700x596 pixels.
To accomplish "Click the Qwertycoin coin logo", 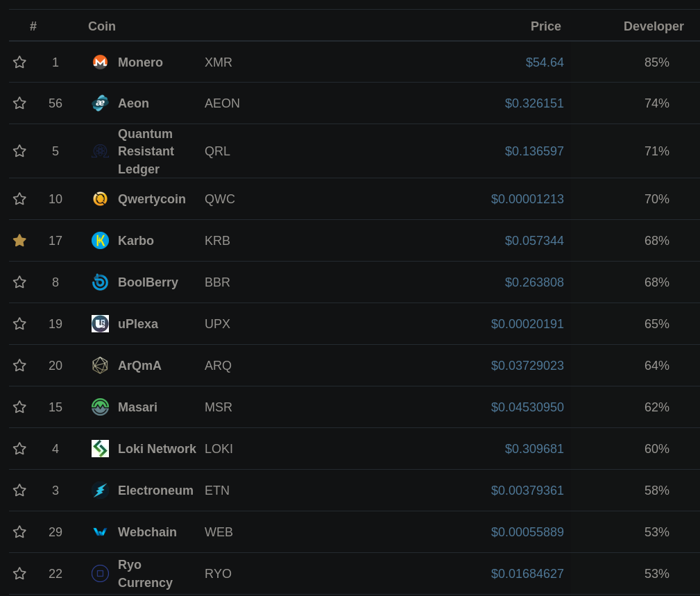I will click(x=100, y=198).
